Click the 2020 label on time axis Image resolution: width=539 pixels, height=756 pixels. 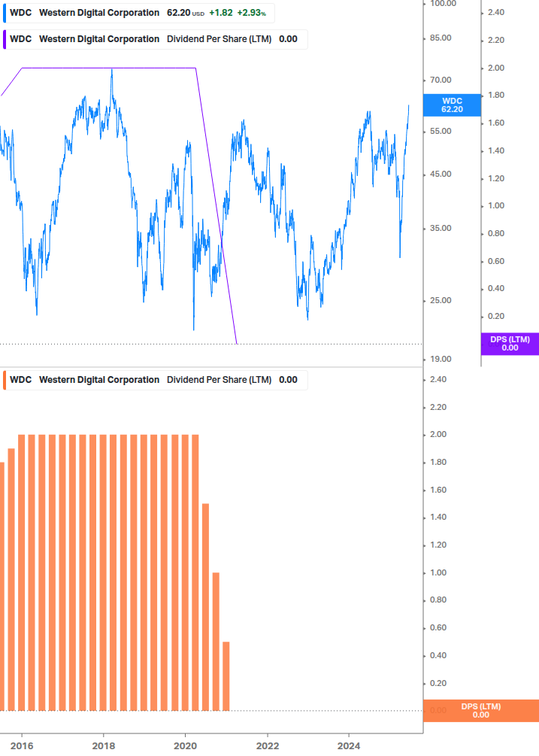(186, 746)
